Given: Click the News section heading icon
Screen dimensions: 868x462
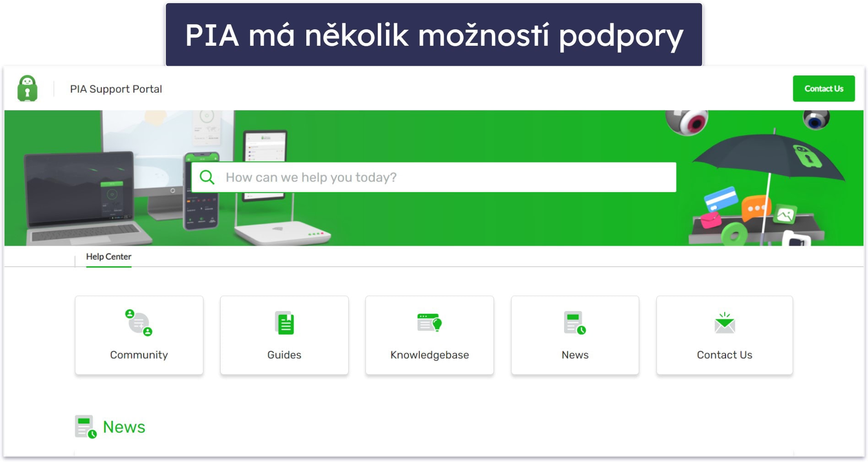Looking at the screenshot, I should [x=86, y=427].
